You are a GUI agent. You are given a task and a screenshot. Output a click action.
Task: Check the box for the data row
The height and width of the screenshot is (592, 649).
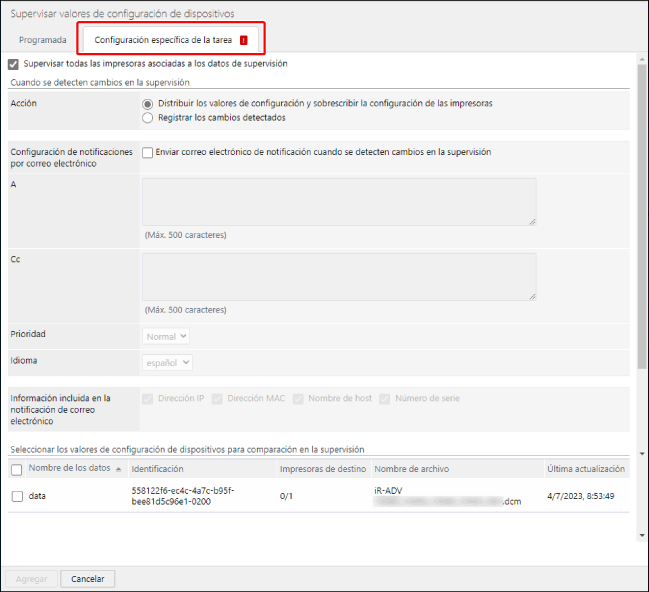tap(17, 496)
